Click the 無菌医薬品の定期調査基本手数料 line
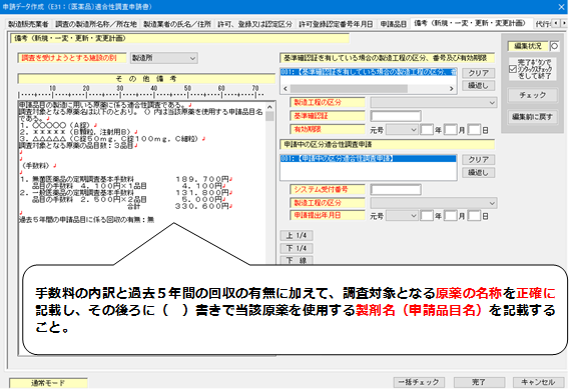This screenshot has width=570, height=390. pos(124,179)
